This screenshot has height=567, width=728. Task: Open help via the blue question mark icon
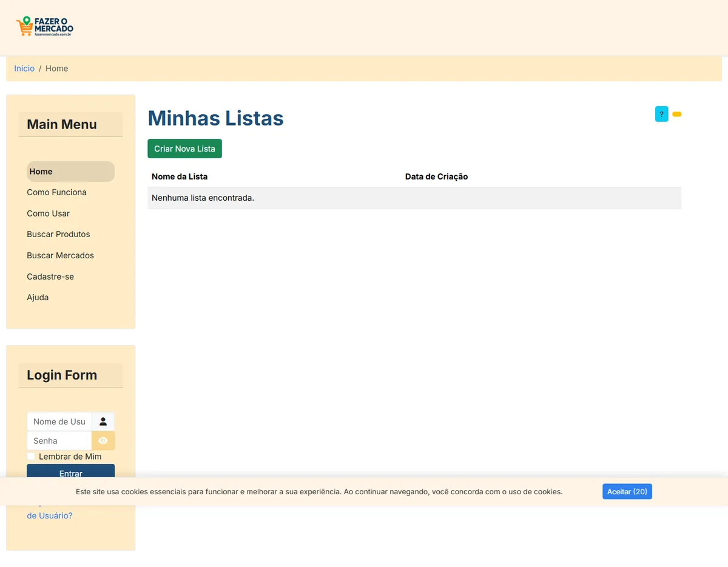pos(661,114)
